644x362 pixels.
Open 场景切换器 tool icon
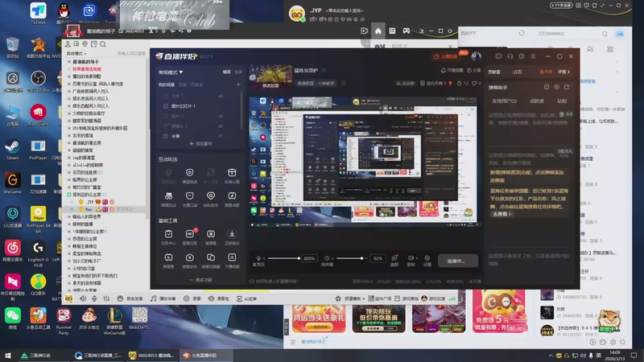point(211,261)
